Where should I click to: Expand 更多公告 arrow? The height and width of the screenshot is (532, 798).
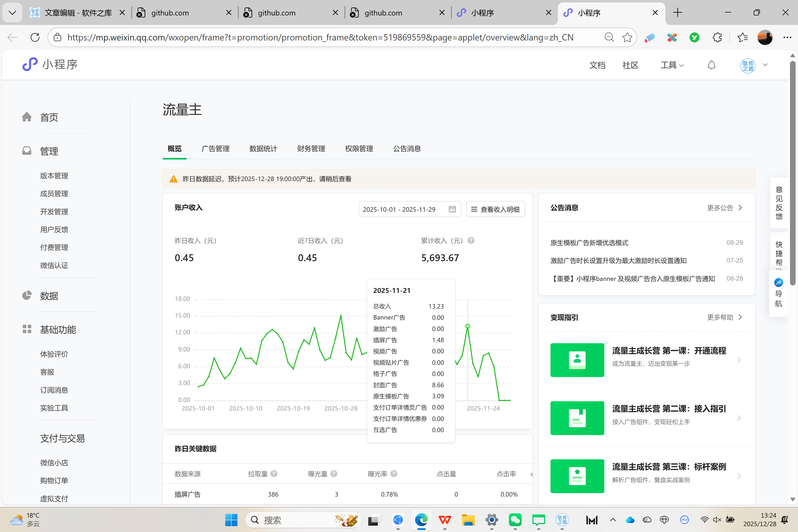[x=740, y=208]
